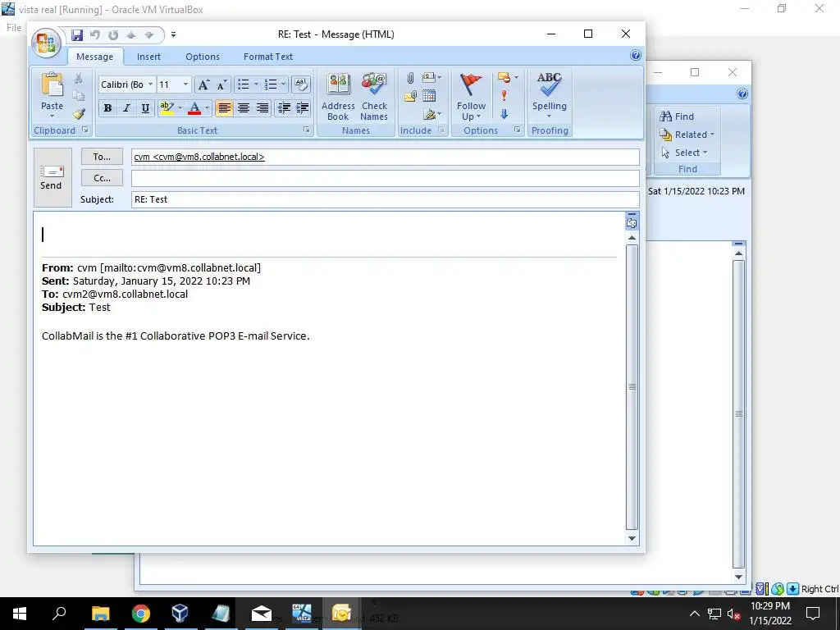
Task: Open Outlook Help question mark in message window
Action: [636, 55]
